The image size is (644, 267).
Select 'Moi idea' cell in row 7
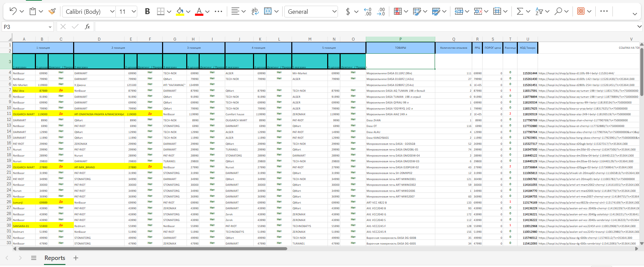click(24, 91)
